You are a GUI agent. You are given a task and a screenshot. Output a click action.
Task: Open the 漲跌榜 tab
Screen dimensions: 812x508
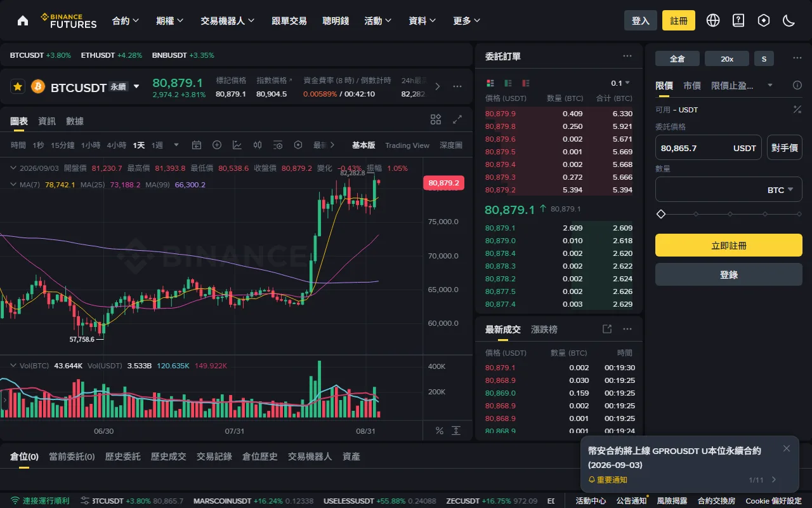544,330
